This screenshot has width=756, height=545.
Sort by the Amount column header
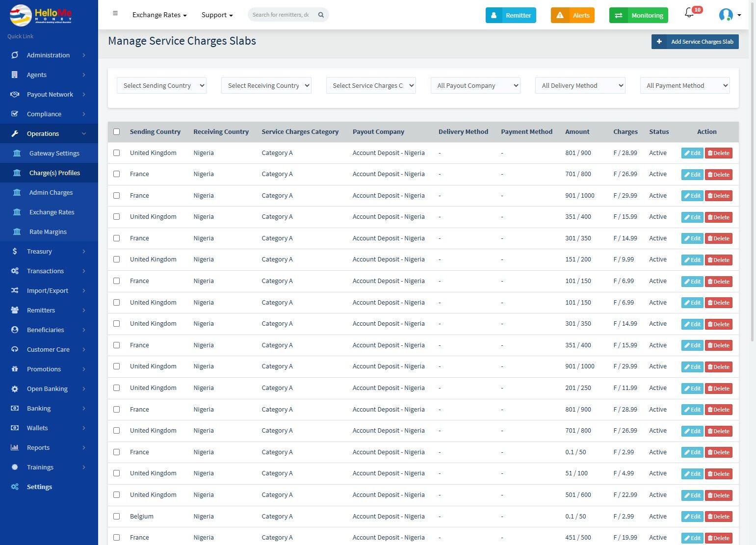(x=577, y=131)
